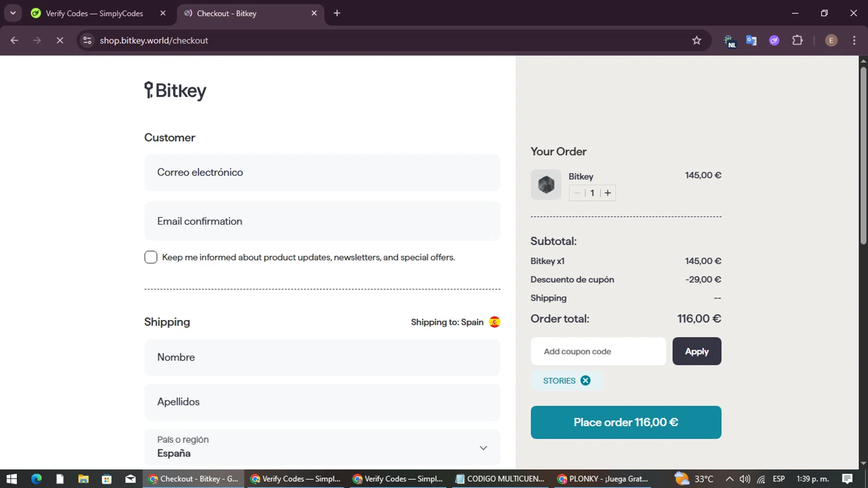
Task: Close the Checkout - Bitkey tab
Action: (x=314, y=13)
